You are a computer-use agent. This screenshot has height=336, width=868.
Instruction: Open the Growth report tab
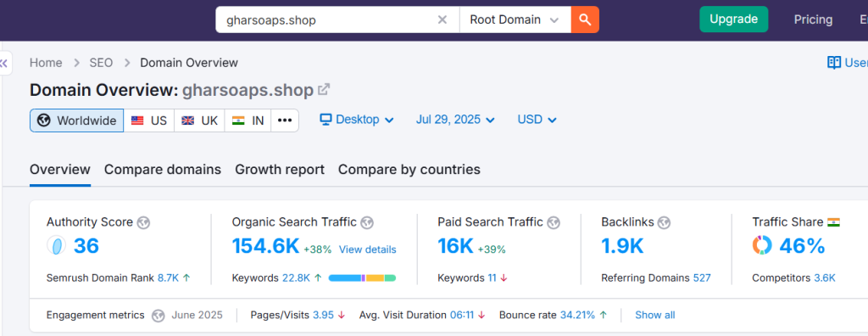pos(280,169)
